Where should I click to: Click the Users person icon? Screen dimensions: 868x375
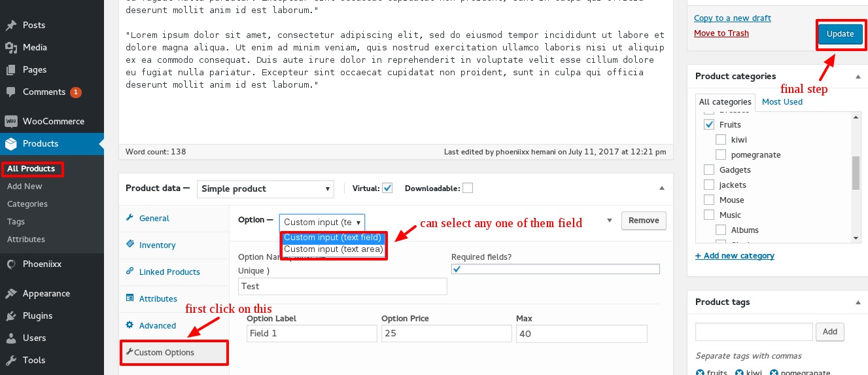(x=11, y=338)
